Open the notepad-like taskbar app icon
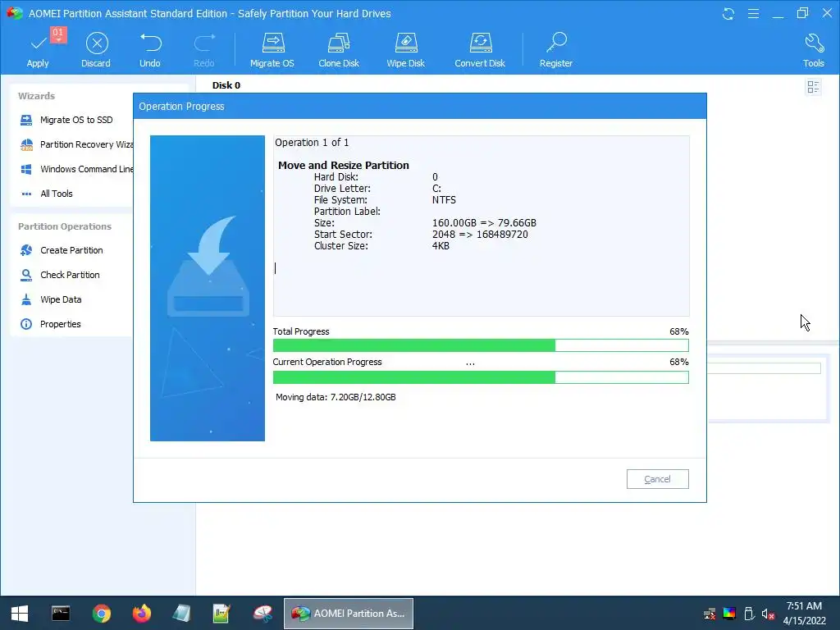Screen dimensions: 840x630 coord(181,613)
